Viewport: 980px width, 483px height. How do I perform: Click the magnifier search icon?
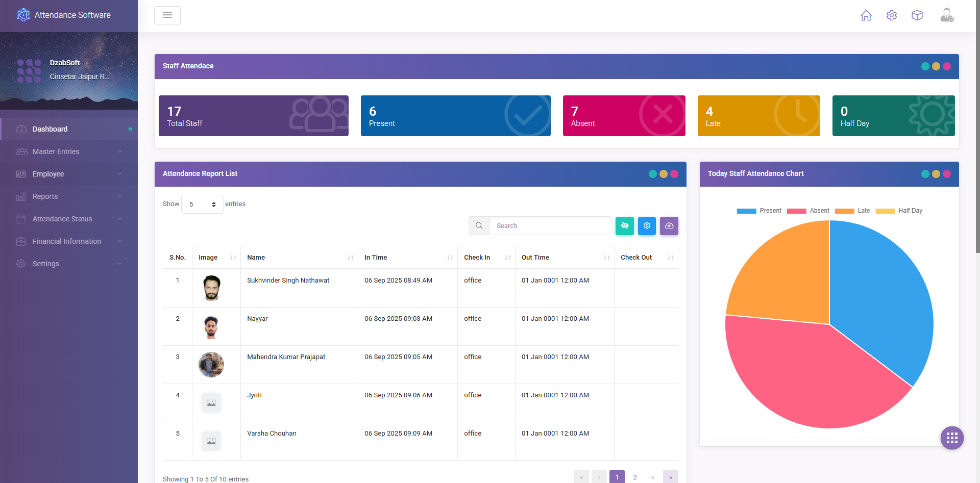479,226
